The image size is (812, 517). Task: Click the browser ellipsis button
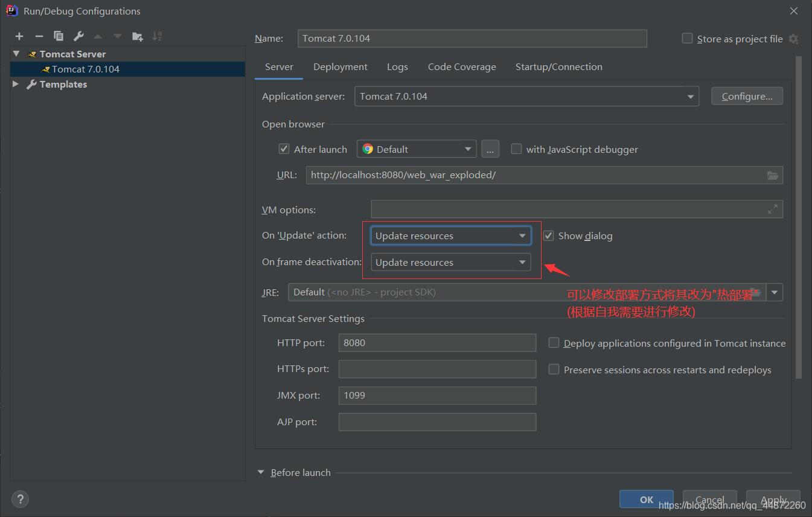(x=490, y=149)
